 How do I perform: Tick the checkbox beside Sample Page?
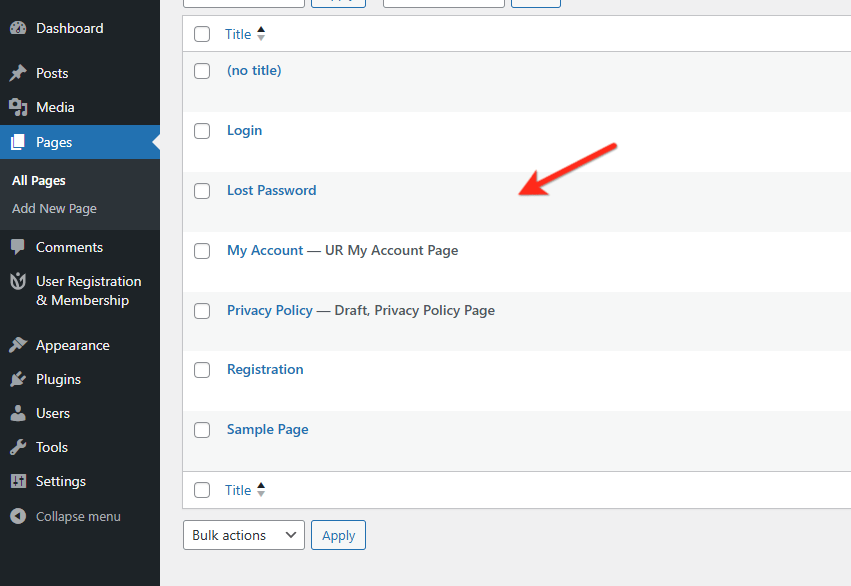pos(202,429)
